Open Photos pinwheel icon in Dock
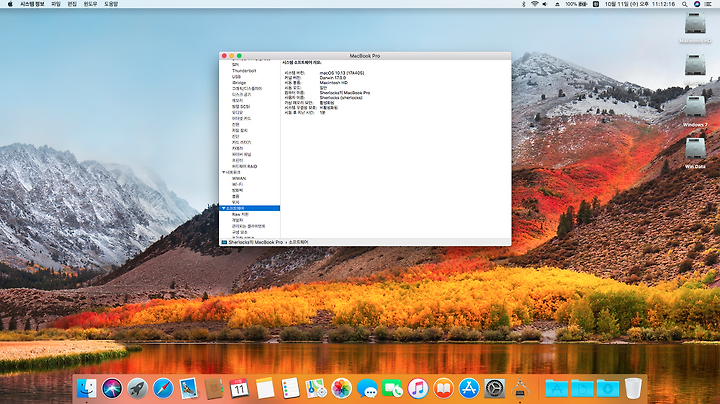 (341, 389)
